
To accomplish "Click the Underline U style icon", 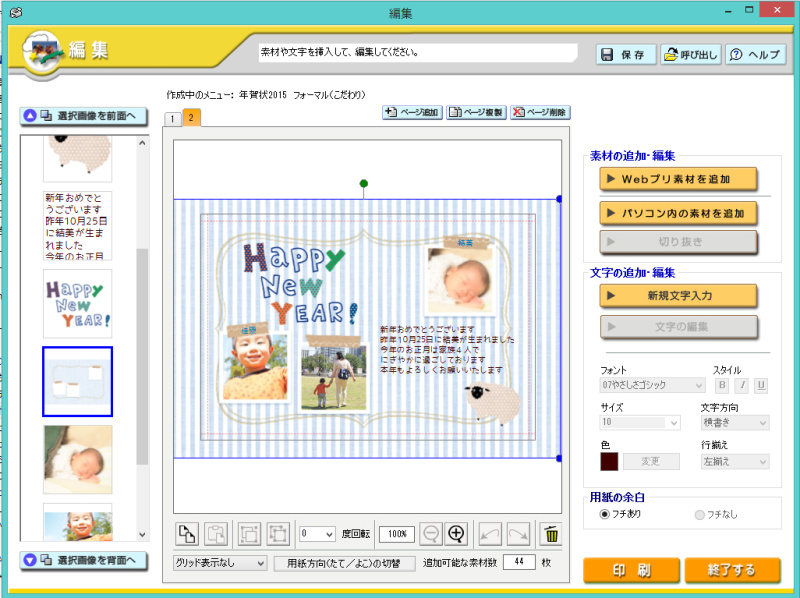I will [761, 385].
